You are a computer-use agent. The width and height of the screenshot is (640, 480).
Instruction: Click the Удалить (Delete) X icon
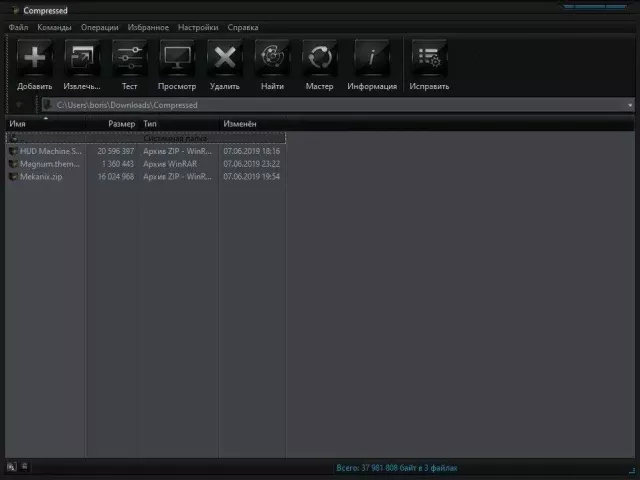click(x=225, y=59)
